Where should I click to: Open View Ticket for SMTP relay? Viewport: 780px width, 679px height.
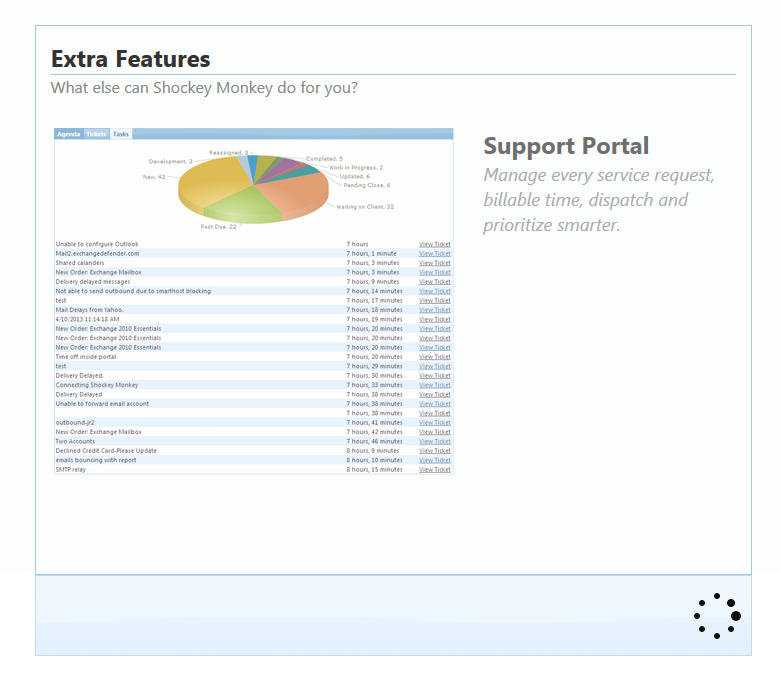(434, 469)
